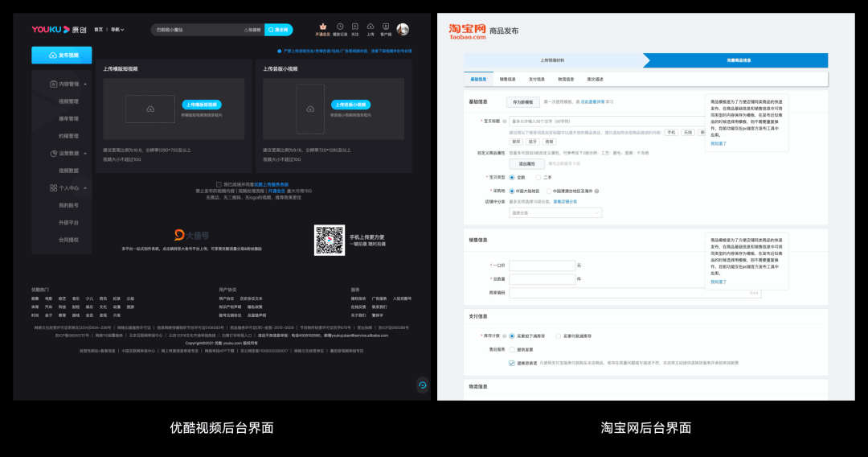The width and height of the screenshot is (868, 457).
Task: Open the 开通会员 link below agreement
Action: (x=276, y=191)
